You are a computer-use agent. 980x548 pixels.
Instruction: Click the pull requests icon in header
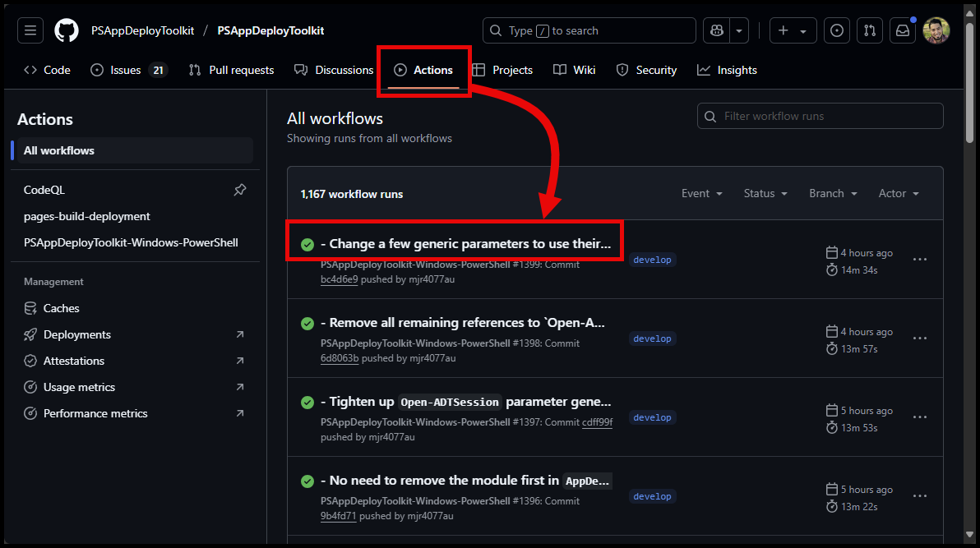coord(869,30)
